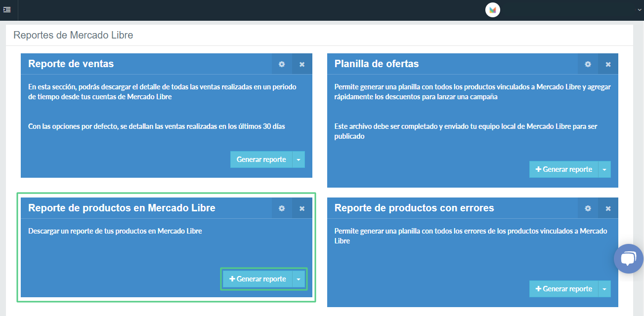Click the Reporte de productos con errores heading
This screenshot has height=316, width=644.
coord(414,208)
